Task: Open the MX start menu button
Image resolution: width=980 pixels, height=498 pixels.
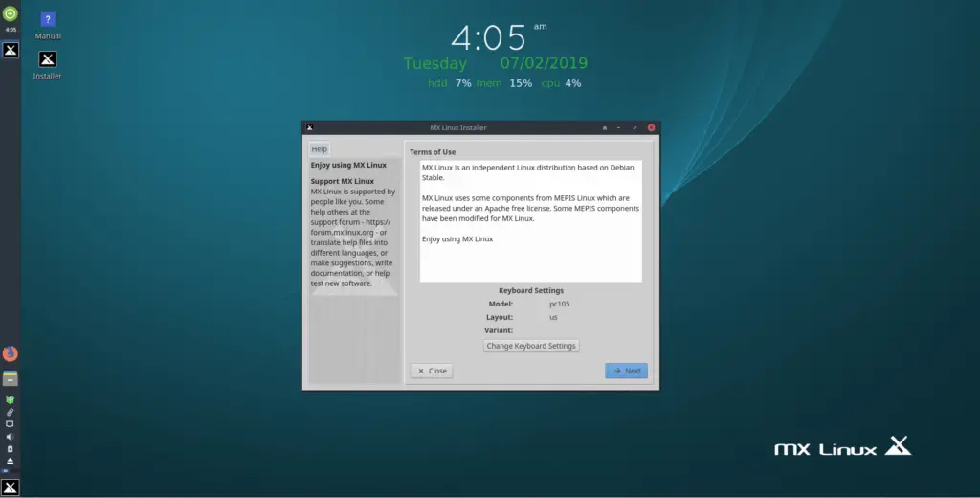Action: [10, 487]
